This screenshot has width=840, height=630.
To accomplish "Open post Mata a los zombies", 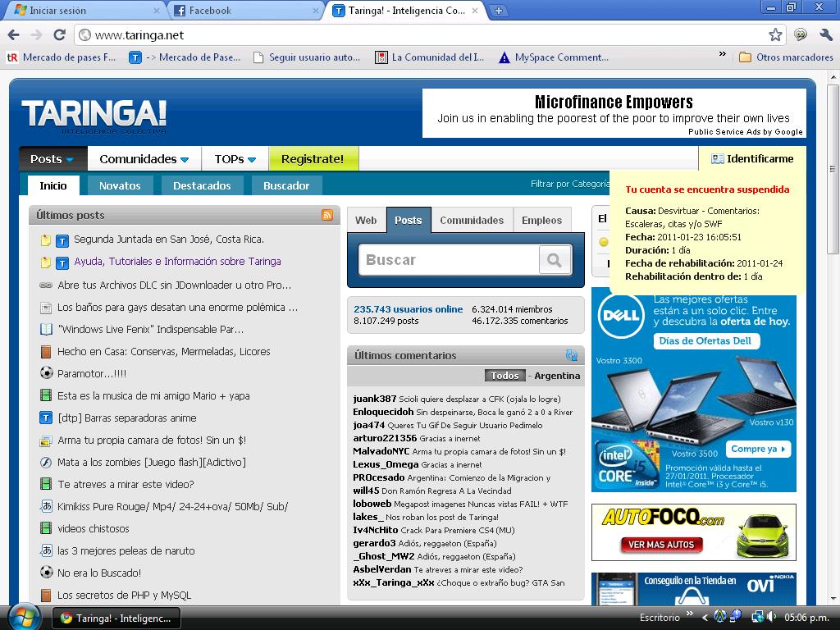I will (x=152, y=463).
